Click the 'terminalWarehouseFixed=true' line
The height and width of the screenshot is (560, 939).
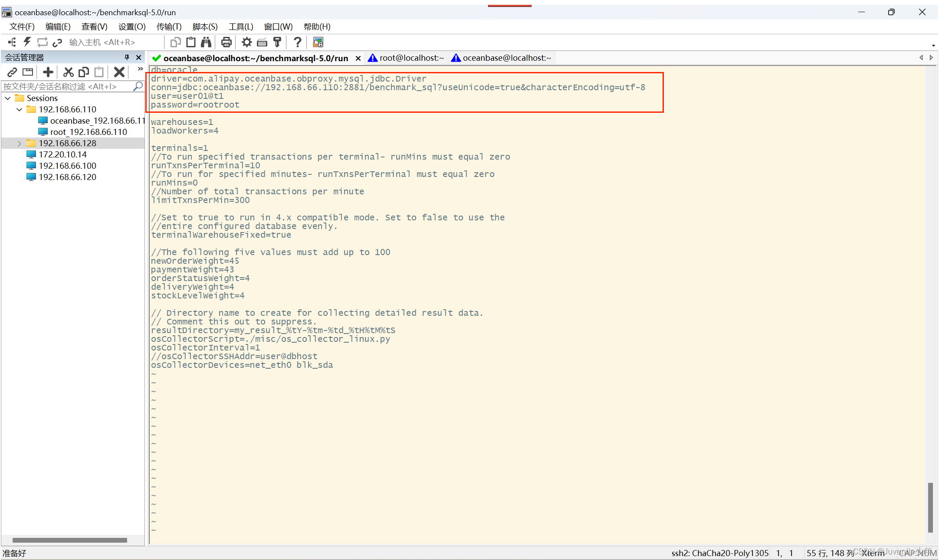click(221, 235)
